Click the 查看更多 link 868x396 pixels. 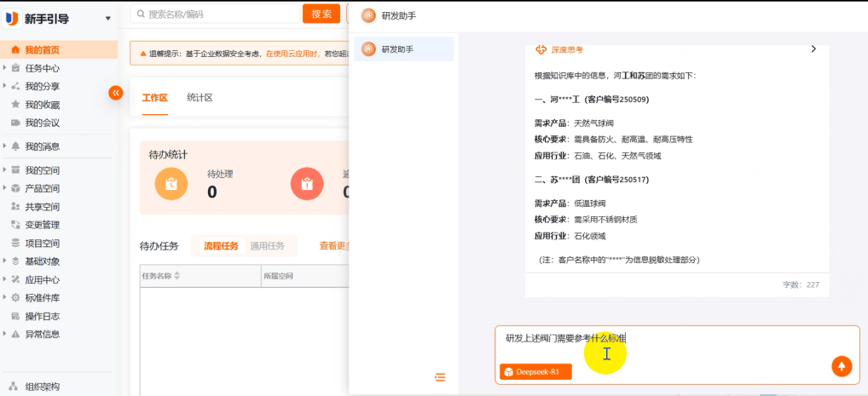[x=335, y=246]
